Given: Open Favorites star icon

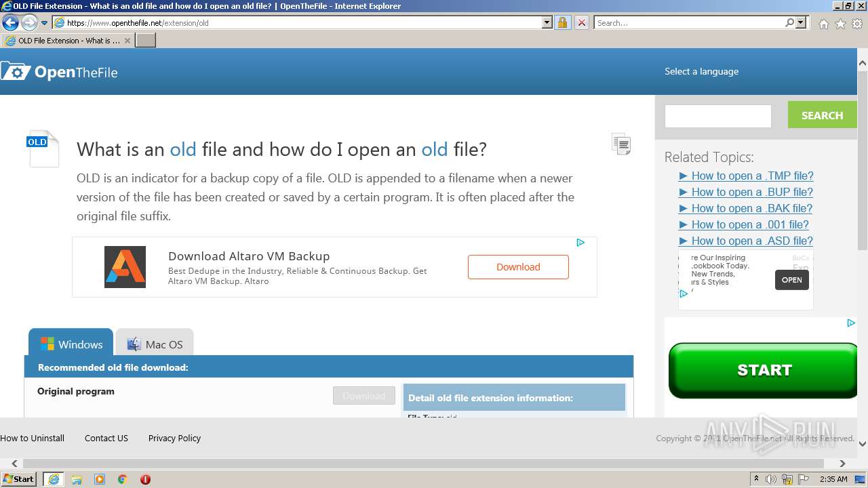Looking at the screenshot, I should click(x=840, y=24).
